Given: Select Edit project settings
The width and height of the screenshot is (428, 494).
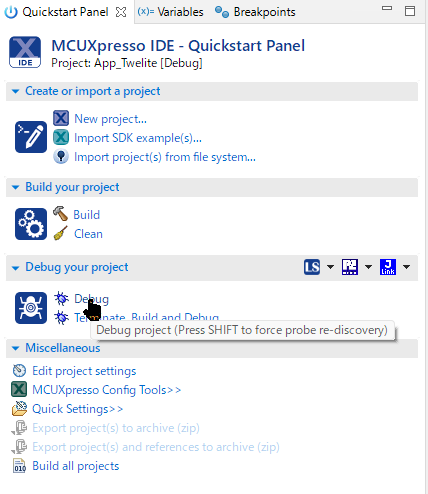Looking at the screenshot, I should click(84, 371).
